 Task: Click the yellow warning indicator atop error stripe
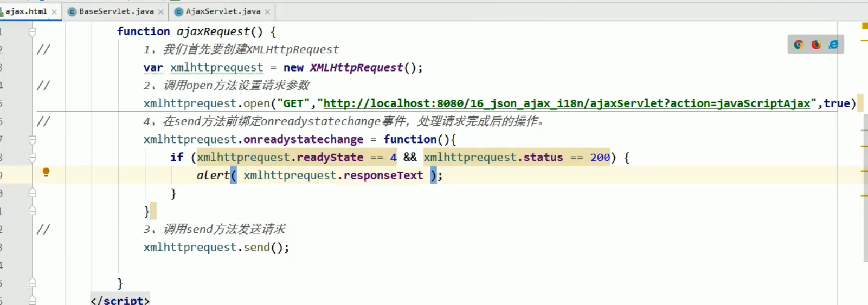tap(865, 25)
